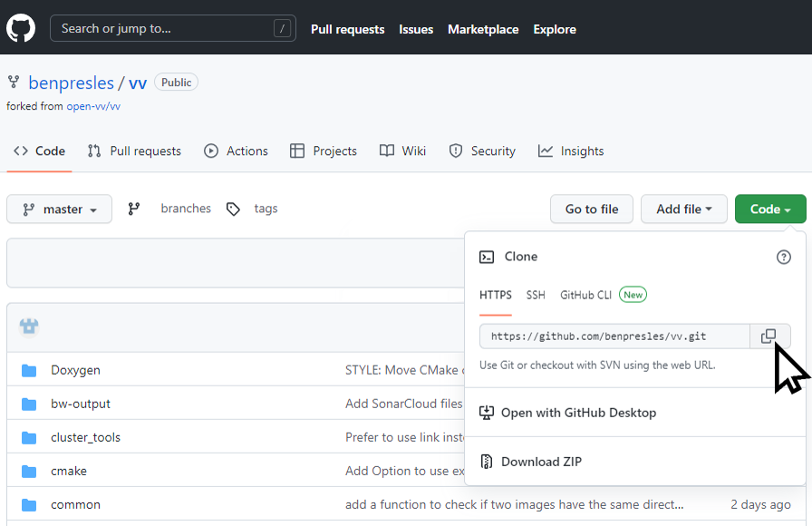Switch to the Wiki tab
The height and width of the screenshot is (526, 812).
[402, 151]
